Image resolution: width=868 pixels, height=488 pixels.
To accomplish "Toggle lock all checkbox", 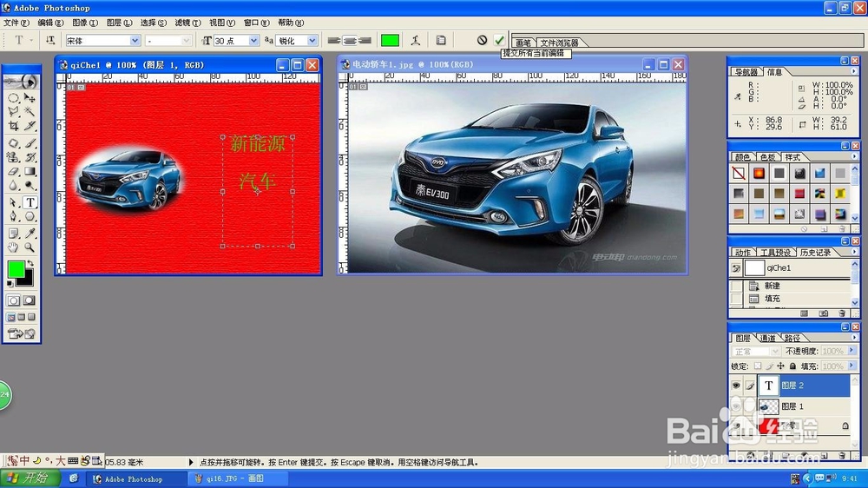I will pyautogui.click(x=792, y=366).
